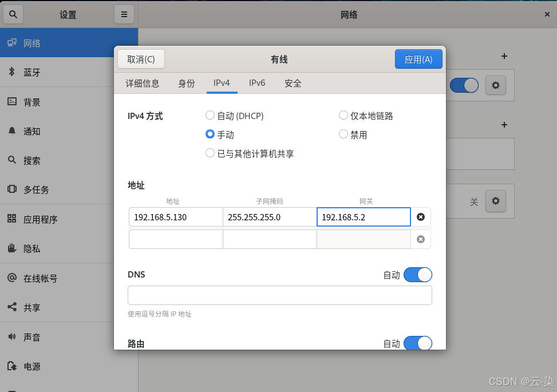Click the Background (背景) sidebar icon

(x=12, y=102)
